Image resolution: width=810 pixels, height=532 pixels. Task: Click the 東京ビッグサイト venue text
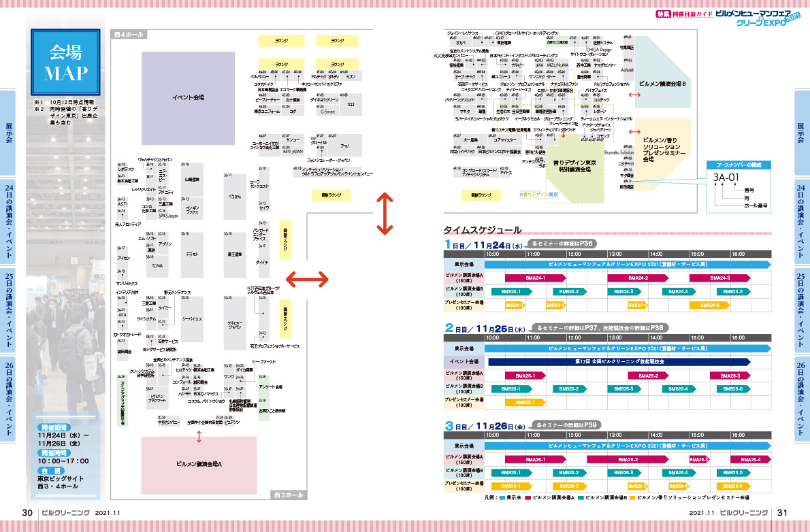tap(61, 478)
